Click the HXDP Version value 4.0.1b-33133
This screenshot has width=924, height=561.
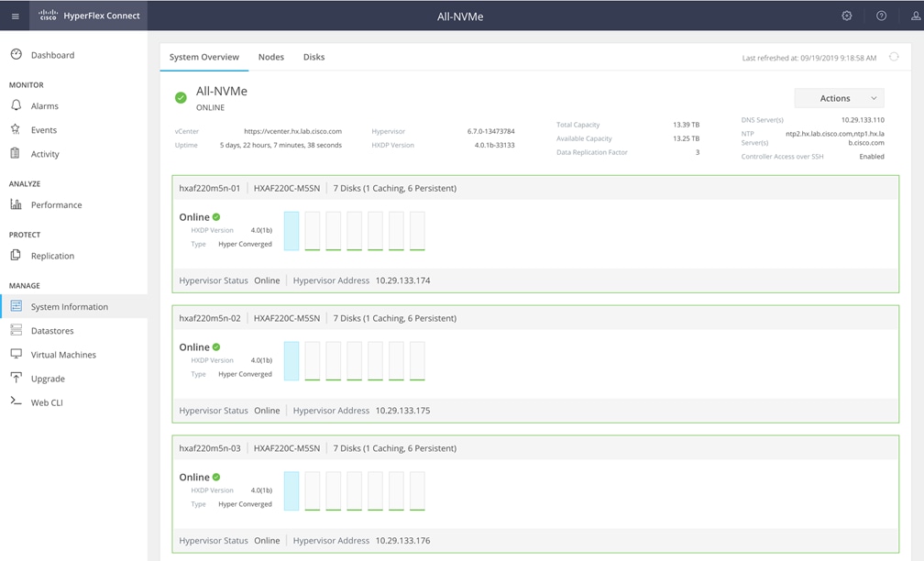(x=494, y=145)
